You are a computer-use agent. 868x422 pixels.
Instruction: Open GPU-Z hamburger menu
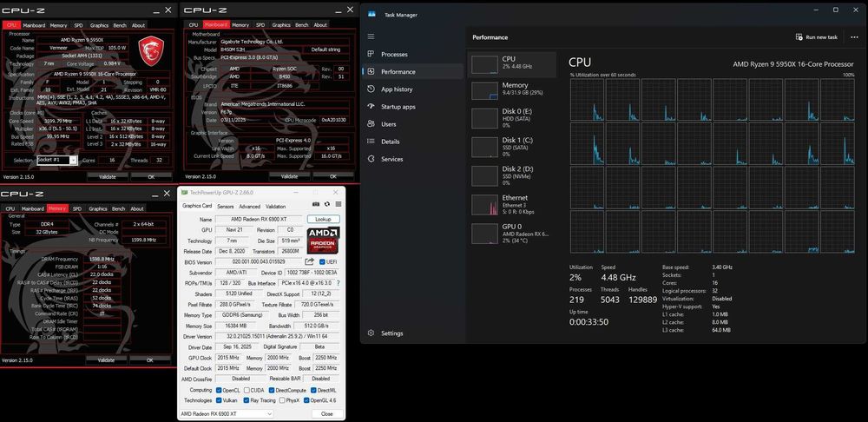coord(339,204)
